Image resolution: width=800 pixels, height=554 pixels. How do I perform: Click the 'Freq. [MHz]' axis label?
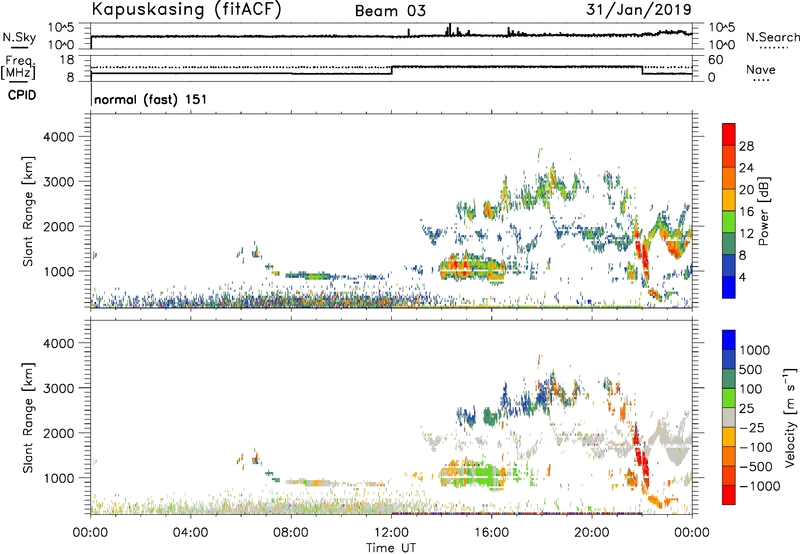click(x=19, y=68)
